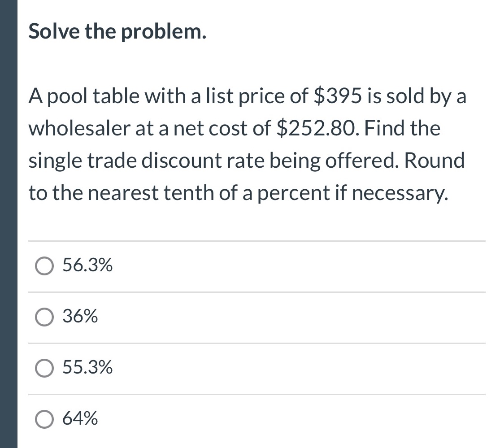Click empty area of the 56.3% option row
The image size is (500, 448).
tap(300, 266)
